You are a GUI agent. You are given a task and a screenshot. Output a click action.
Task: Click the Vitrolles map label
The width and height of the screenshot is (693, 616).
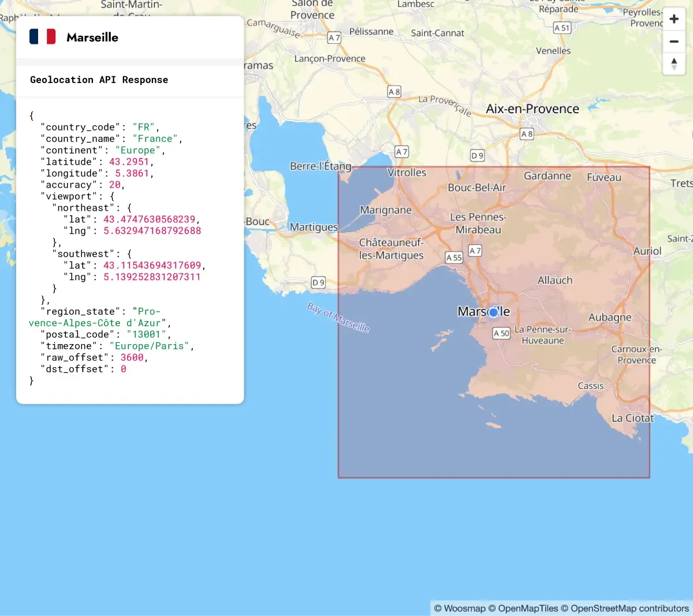point(407,173)
